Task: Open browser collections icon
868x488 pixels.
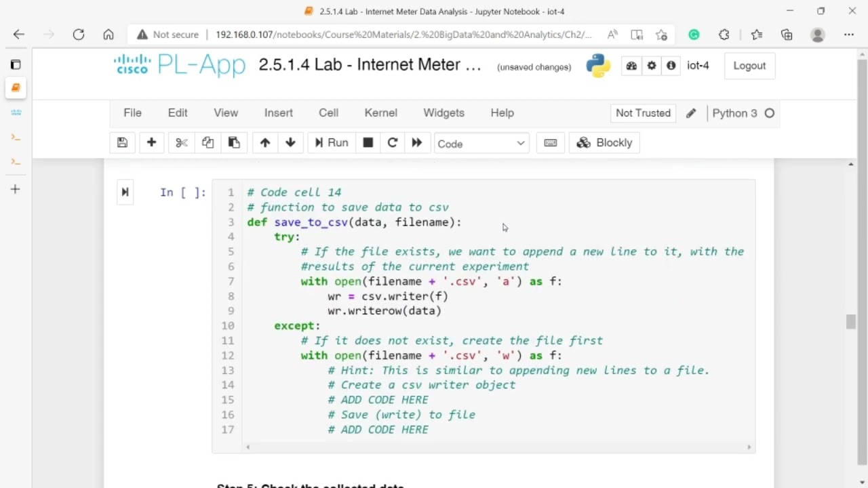Action: tap(787, 35)
